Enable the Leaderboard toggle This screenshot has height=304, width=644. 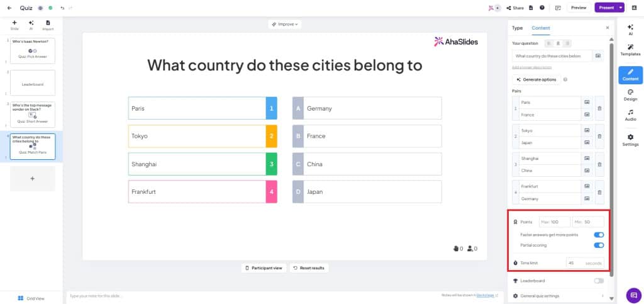pos(599,281)
